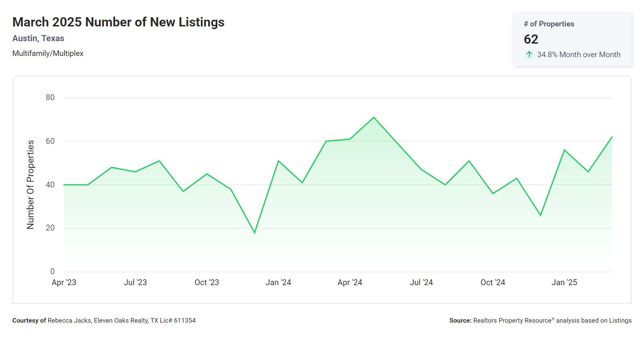The height and width of the screenshot is (338, 644).
Task: Click the green up-arrow trend icon
Action: [x=529, y=55]
